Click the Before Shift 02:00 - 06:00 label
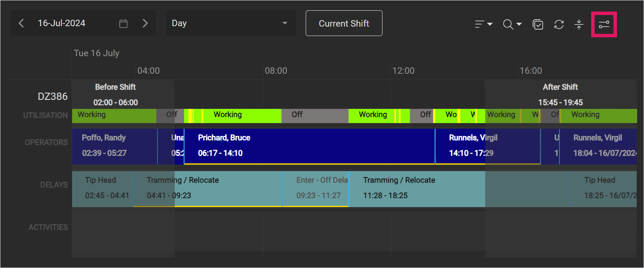644x268 pixels. coord(115,95)
